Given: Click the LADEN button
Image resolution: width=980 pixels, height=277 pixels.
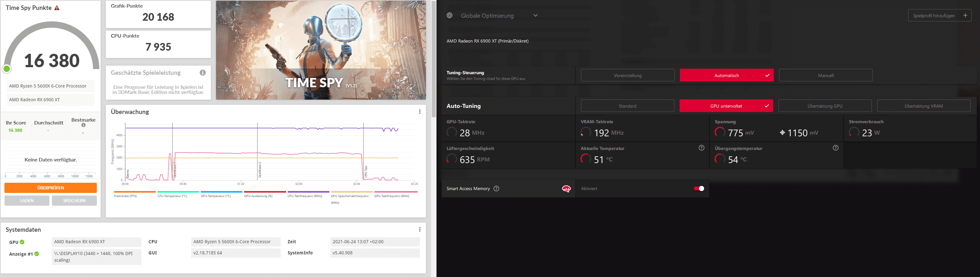Looking at the screenshot, I should click(27, 201).
